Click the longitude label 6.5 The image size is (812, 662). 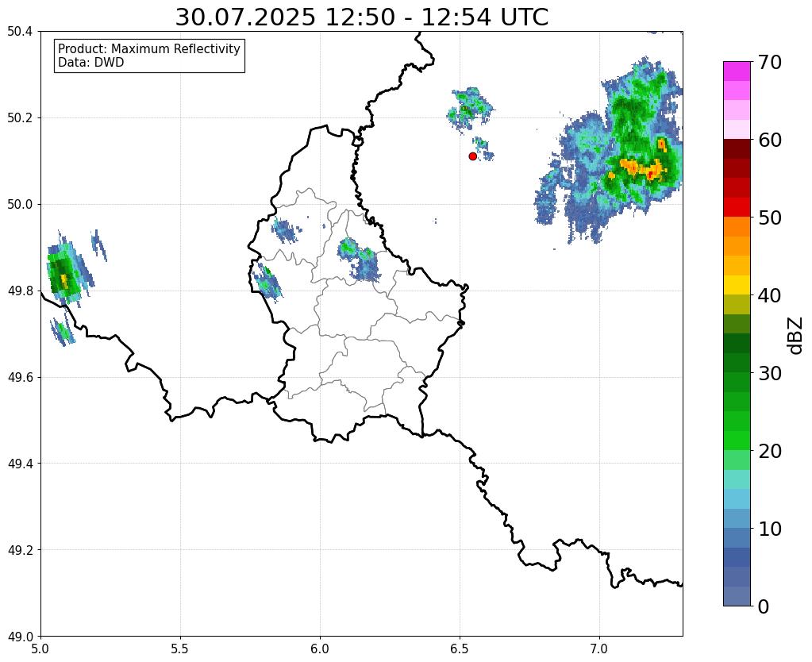(460, 649)
